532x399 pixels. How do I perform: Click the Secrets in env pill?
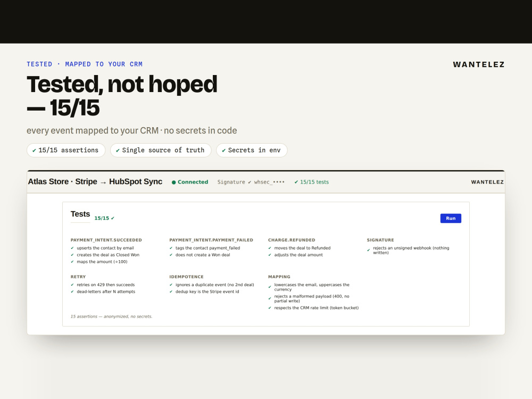click(252, 150)
